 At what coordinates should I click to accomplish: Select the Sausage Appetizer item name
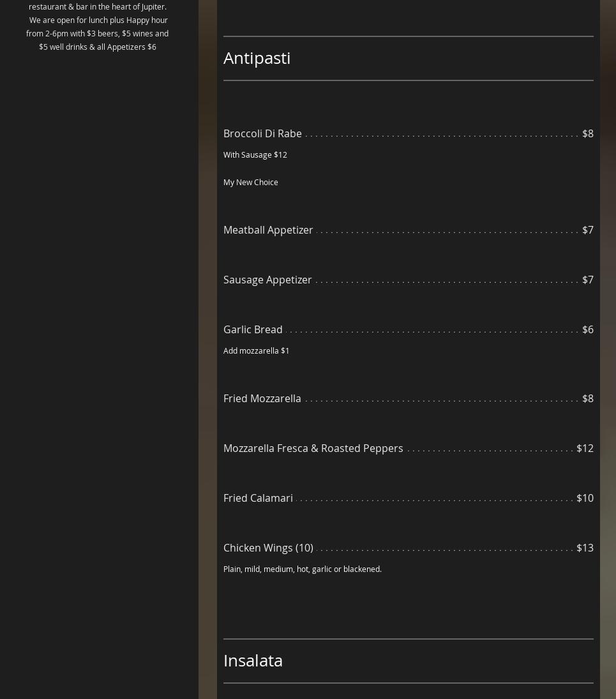pyautogui.click(x=267, y=280)
